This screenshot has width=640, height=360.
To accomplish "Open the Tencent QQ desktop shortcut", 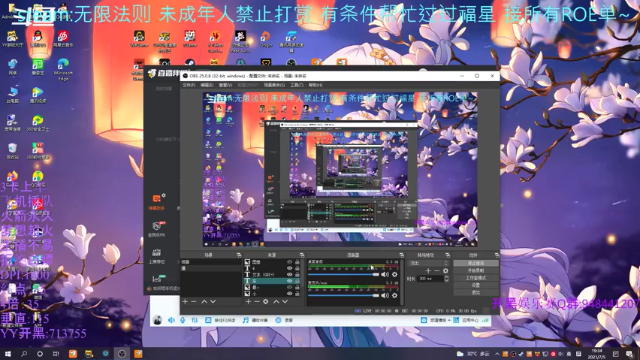I will [38, 39].
